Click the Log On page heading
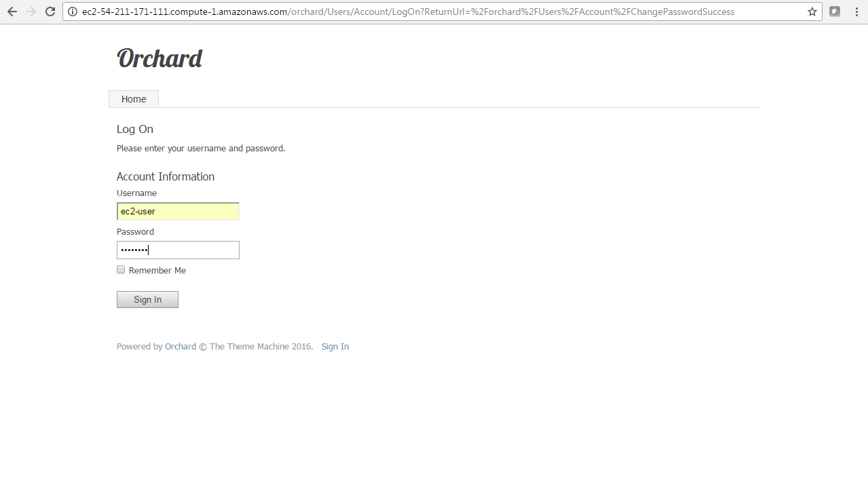868x494 pixels. (134, 129)
